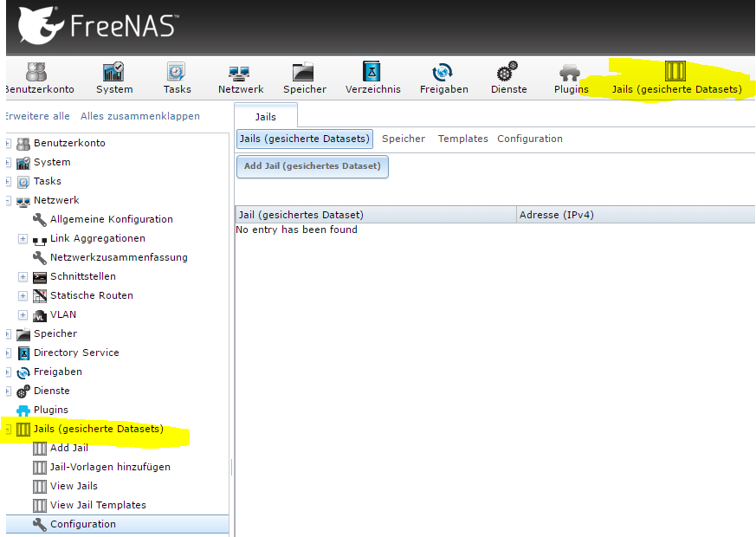
Task: Select Jails (gesicherte Datasets) sub-tab
Action: [305, 139]
